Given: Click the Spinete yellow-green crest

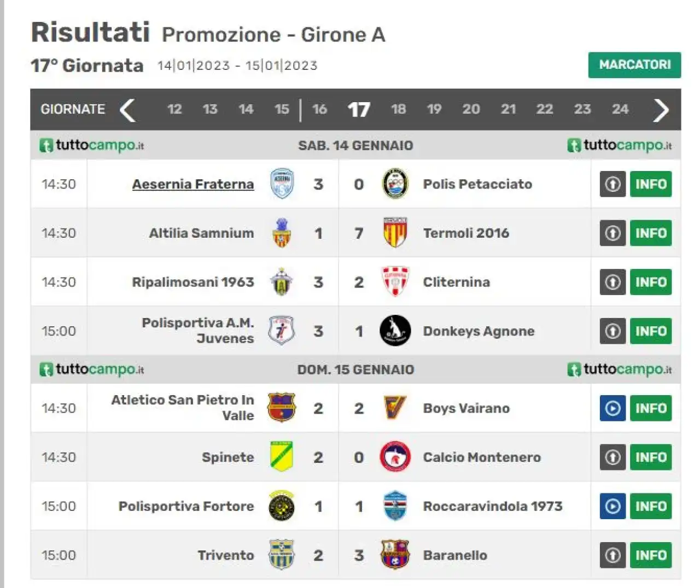Looking at the screenshot, I should 282,456.
